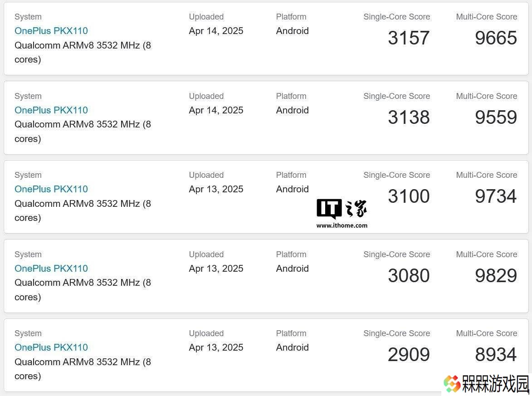
Task: Click the multi-core score 8934
Action: click(x=496, y=355)
